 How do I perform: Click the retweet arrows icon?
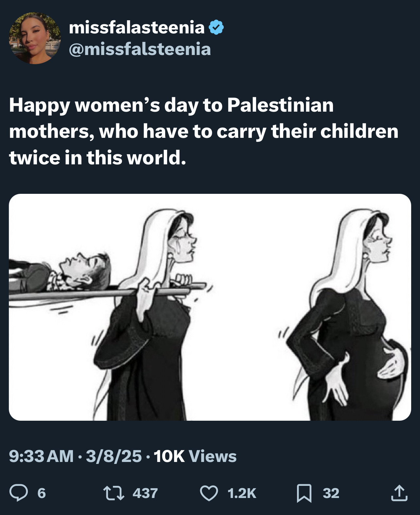[x=114, y=493]
